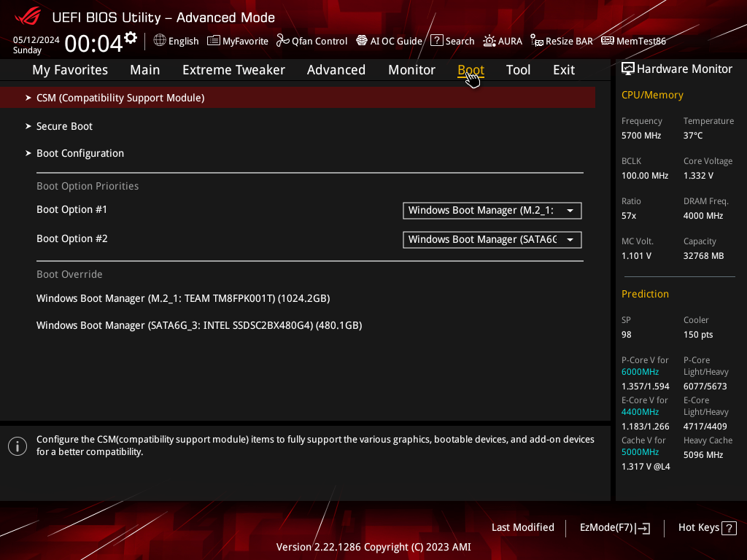The image size is (747, 560).
Task: Open the date and time settings gear
Action: 131,38
